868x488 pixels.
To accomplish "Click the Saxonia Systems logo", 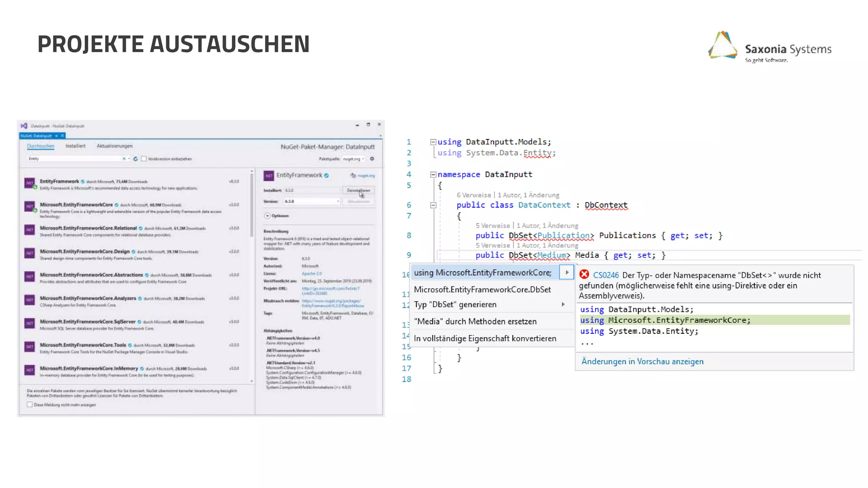I will (769, 47).
